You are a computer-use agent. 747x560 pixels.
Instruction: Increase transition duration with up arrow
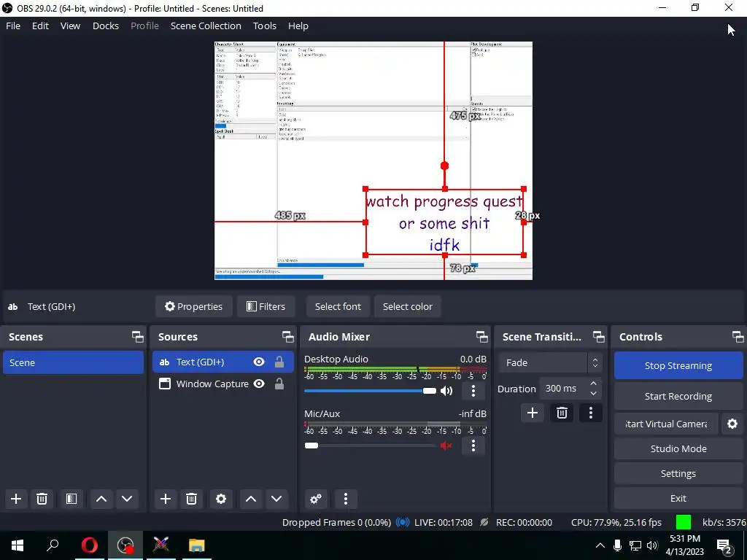[x=593, y=384]
